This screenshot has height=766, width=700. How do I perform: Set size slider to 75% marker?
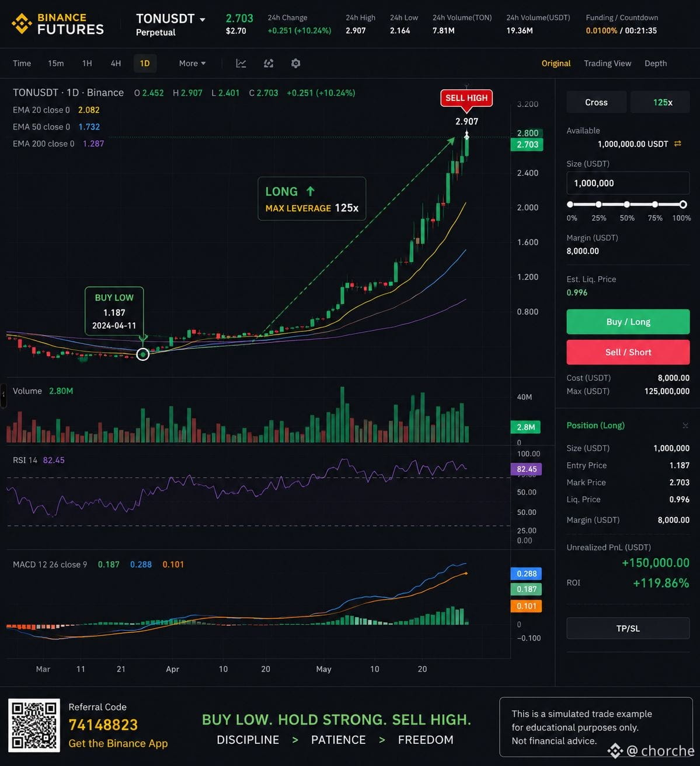pos(655,204)
